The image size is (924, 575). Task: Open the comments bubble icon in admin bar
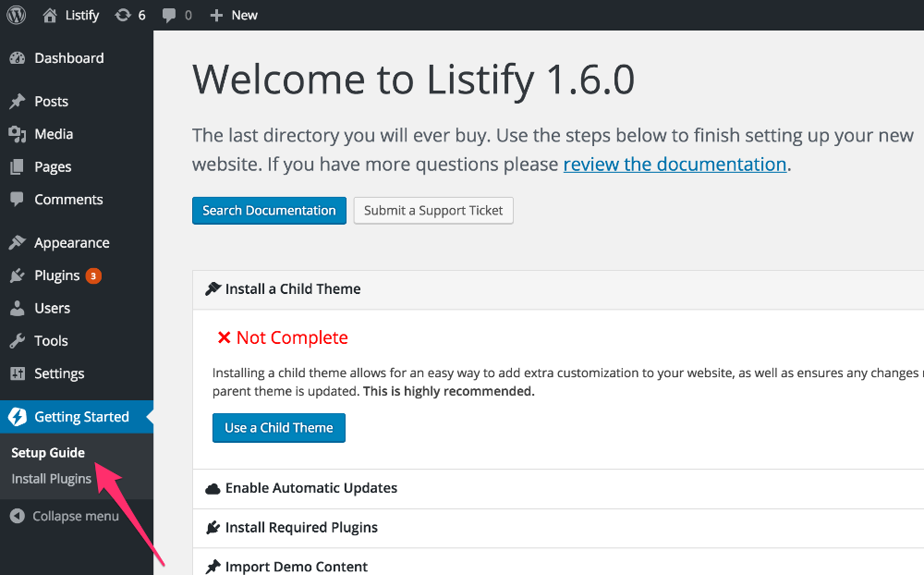tap(169, 16)
